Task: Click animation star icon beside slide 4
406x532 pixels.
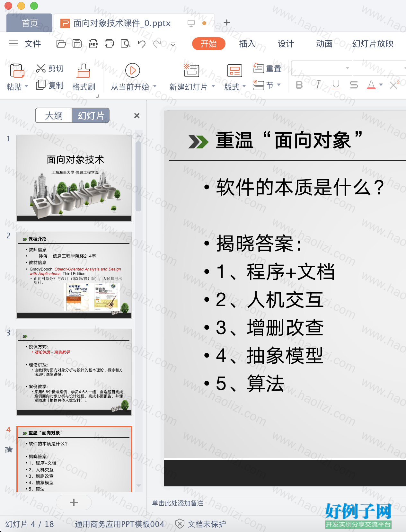Action: tap(9, 449)
